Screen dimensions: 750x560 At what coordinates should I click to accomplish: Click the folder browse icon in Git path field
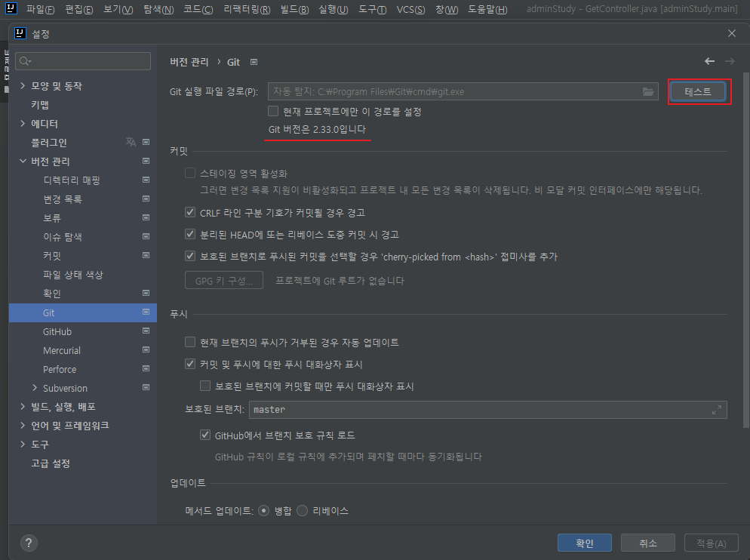tap(647, 91)
